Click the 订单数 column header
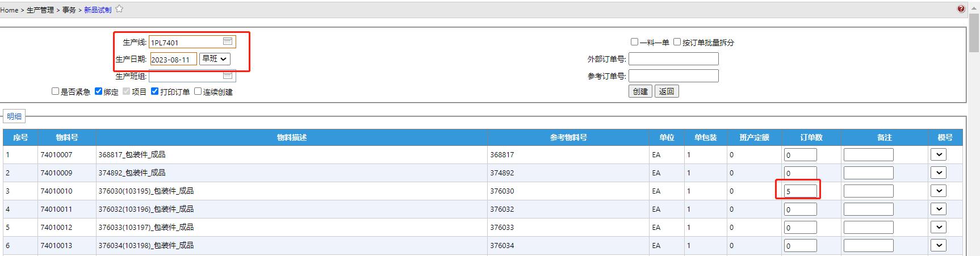This screenshot has height=256, width=980. (811, 137)
